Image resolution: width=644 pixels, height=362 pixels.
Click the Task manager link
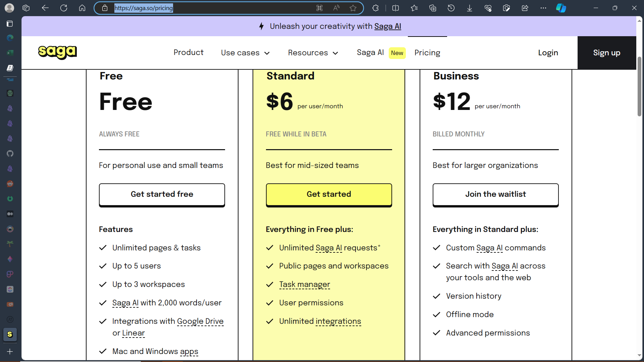tap(305, 285)
